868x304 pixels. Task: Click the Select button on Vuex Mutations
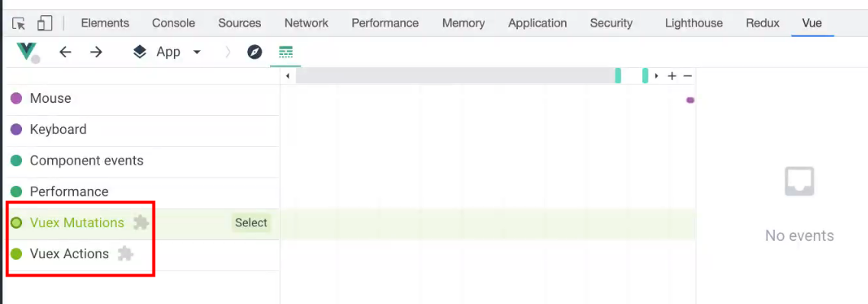pyautogui.click(x=251, y=222)
